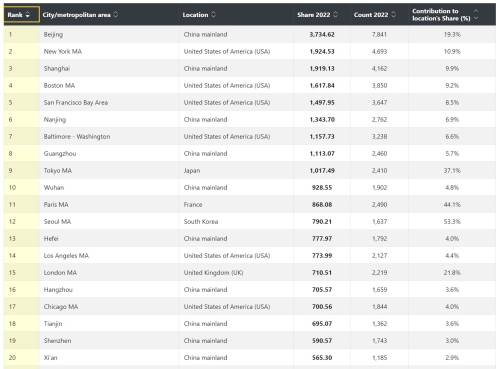500x369 pixels.
Task: Open the New York MA entry
Action: click(x=63, y=52)
